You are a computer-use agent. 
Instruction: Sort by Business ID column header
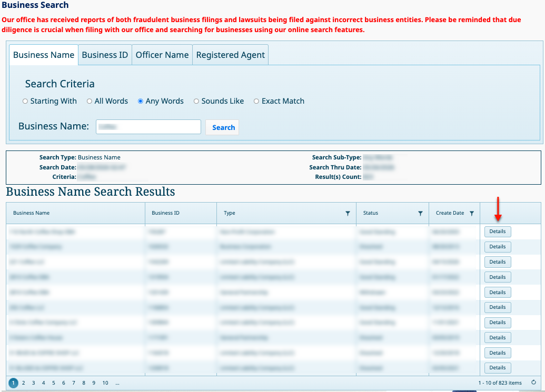click(x=165, y=213)
